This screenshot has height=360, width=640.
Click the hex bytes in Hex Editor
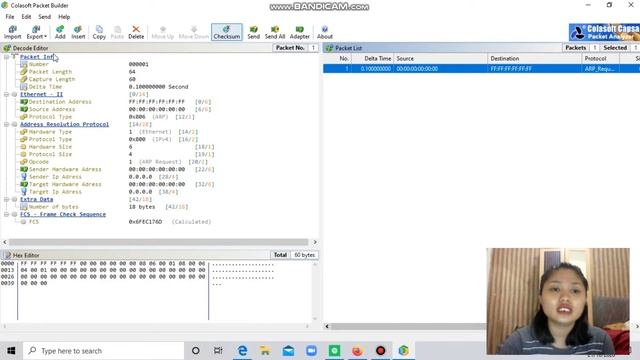(x=113, y=273)
